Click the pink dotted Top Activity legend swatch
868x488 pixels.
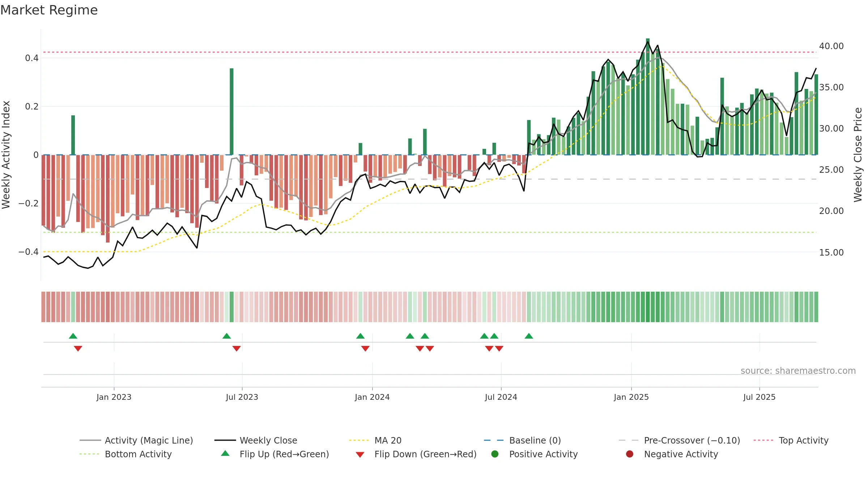pyautogui.click(x=763, y=440)
